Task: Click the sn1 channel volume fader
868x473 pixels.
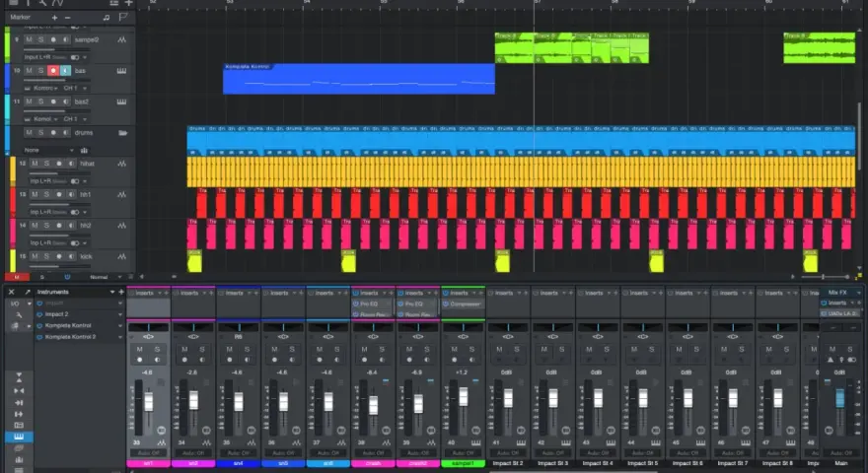Action: point(148,400)
